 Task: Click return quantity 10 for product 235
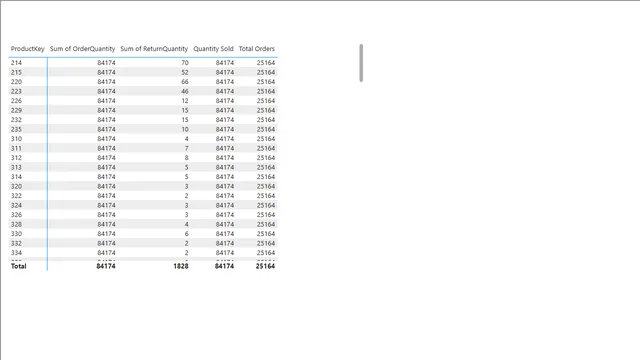pos(185,129)
